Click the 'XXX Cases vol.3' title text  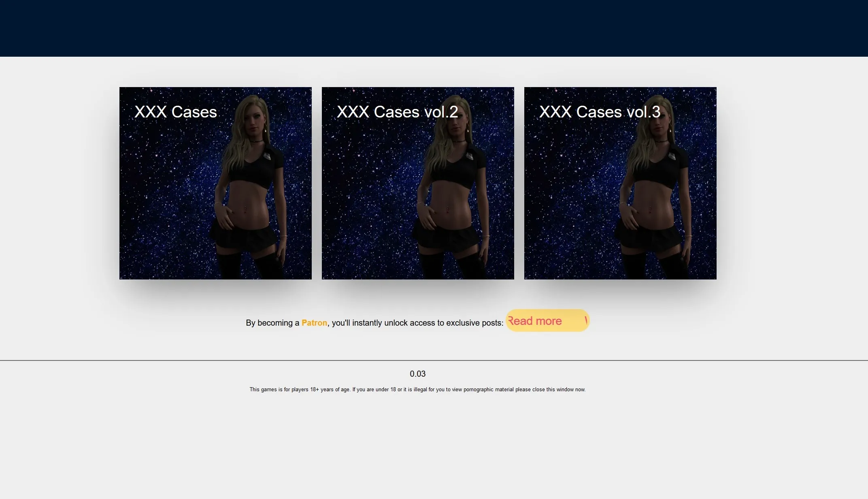(x=600, y=112)
